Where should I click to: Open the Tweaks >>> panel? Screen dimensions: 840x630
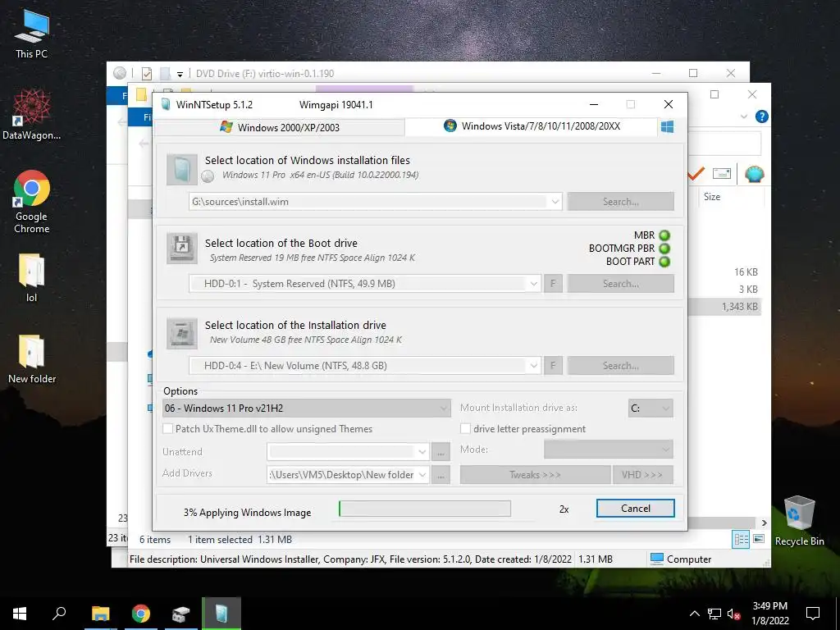coord(535,475)
